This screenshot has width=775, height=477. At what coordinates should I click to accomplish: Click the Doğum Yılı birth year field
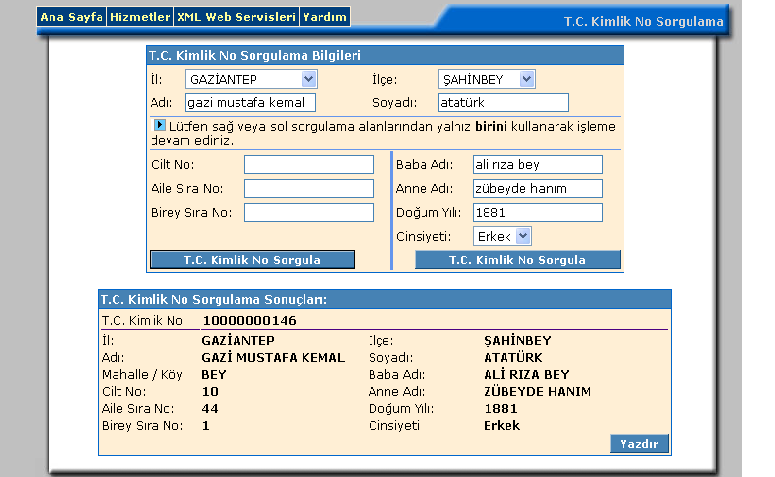(x=537, y=212)
